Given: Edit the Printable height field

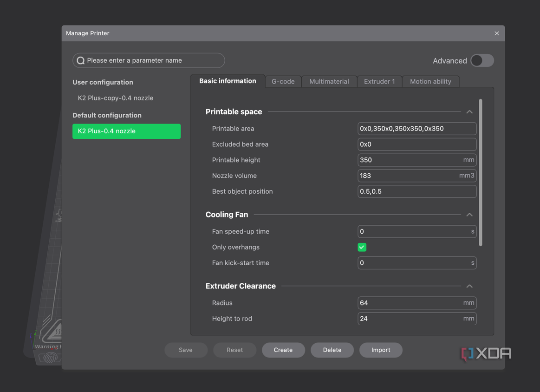Looking at the screenshot, I should click(417, 160).
